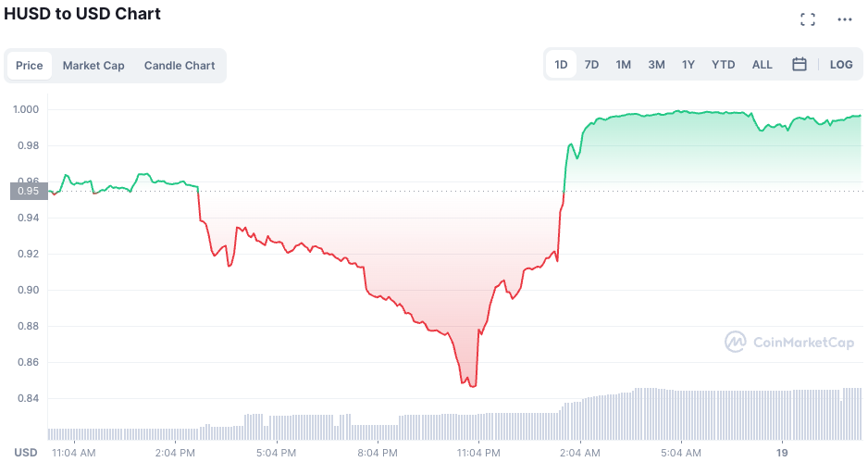Viewport: 868px width, 462px height.
Task: Open the calendar date range picker
Action: (800, 65)
